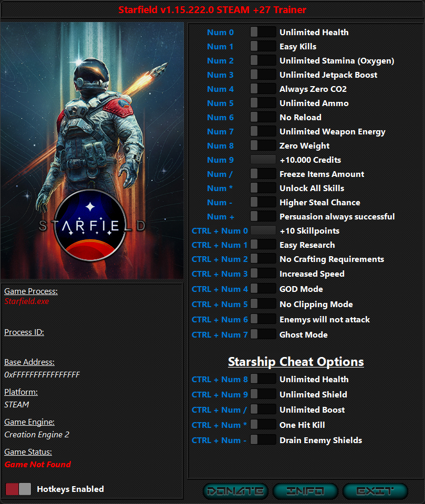
Task: Click the Creation Engine 2 text
Action: (37, 435)
